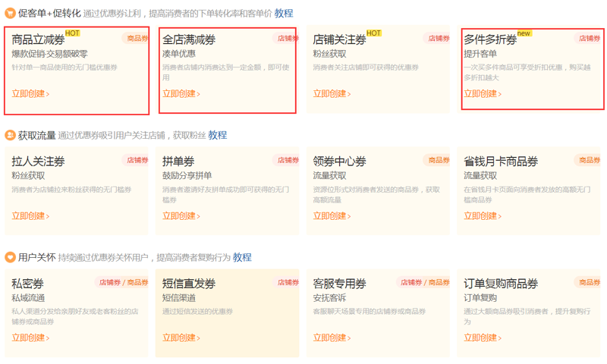Click the 店铺券 tag on 拉人关注券 card
The image size is (607, 364).
(136, 160)
